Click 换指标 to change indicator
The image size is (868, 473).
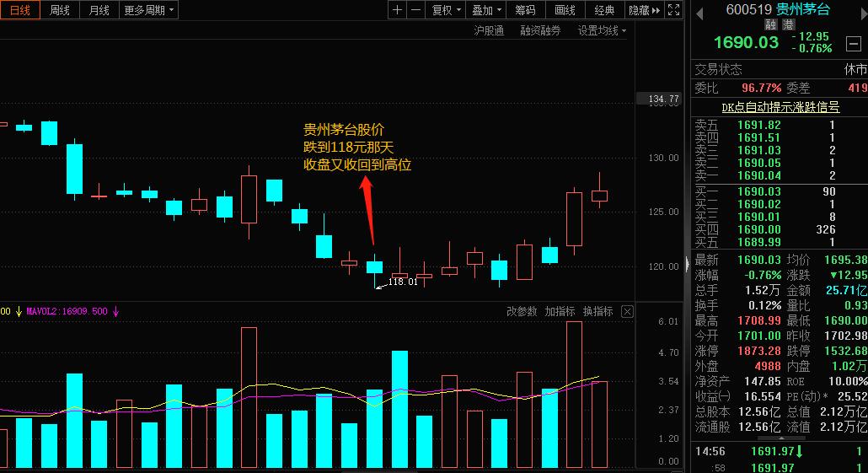(597, 312)
